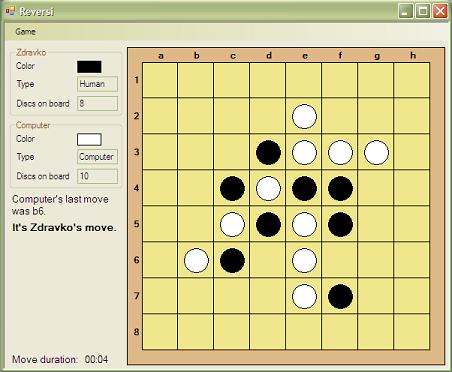
Task: Click the Reversi app icon in title bar
Action: coord(10,11)
